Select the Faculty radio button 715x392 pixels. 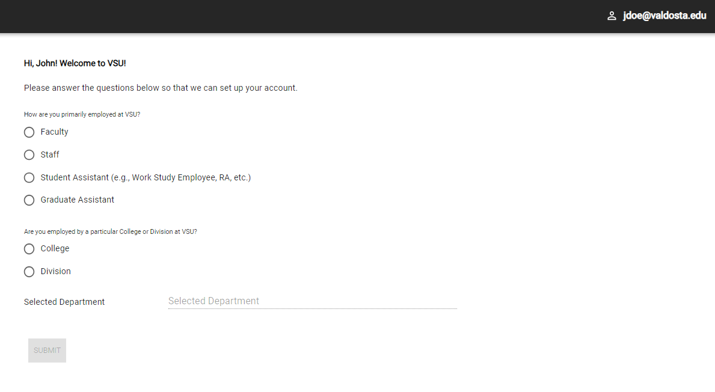(29, 132)
